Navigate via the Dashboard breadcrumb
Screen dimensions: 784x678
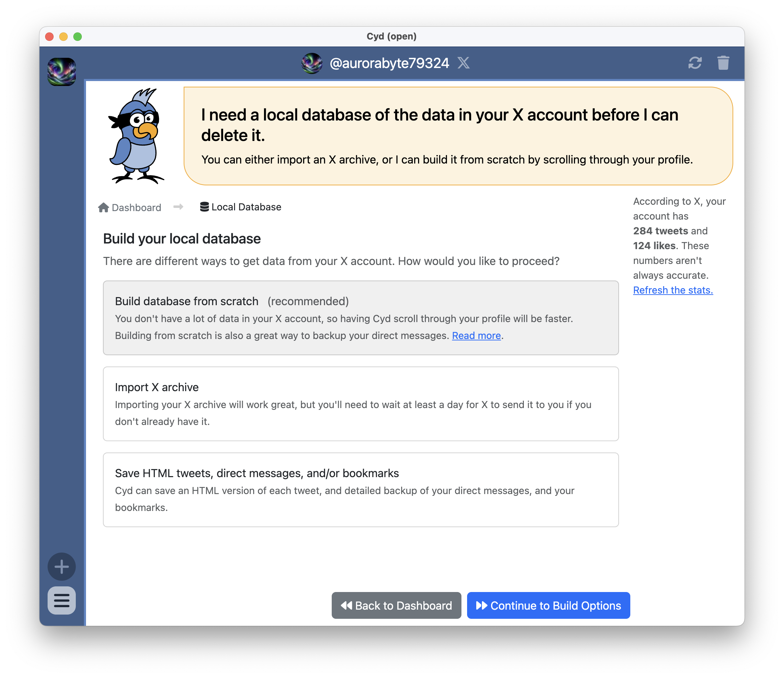[x=136, y=207]
